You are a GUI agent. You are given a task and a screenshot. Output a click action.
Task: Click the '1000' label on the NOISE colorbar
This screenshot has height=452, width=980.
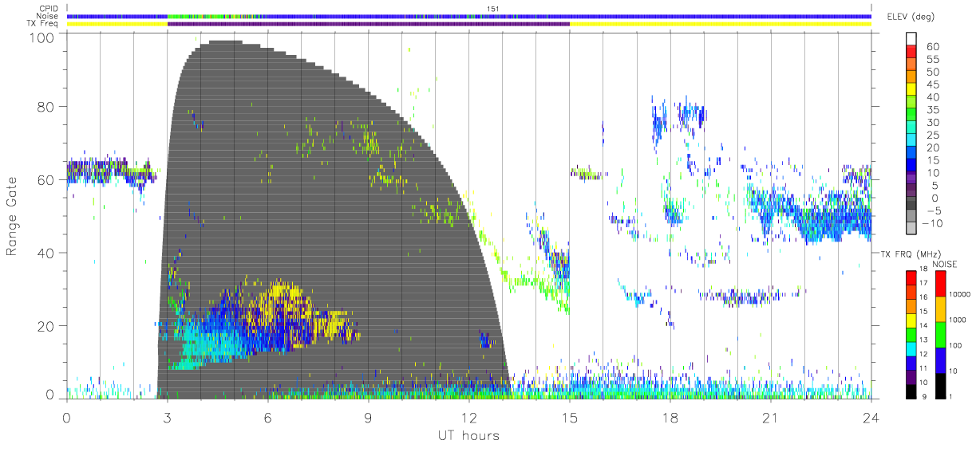[x=957, y=321]
